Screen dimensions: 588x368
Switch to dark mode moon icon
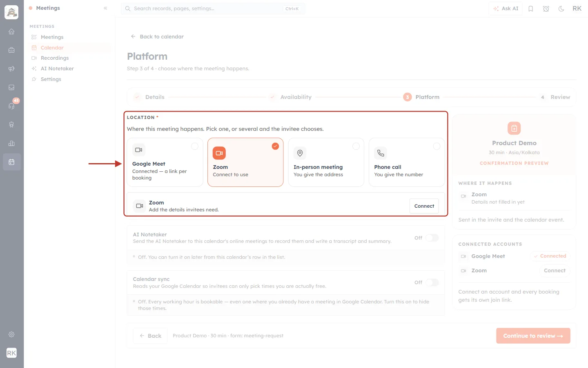coord(561,9)
